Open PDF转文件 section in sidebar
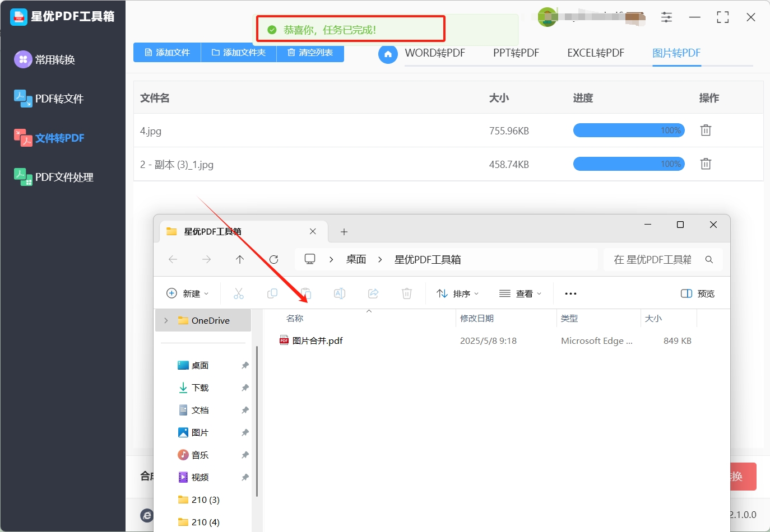The image size is (770, 532). pyautogui.click(x=49, y=99)
